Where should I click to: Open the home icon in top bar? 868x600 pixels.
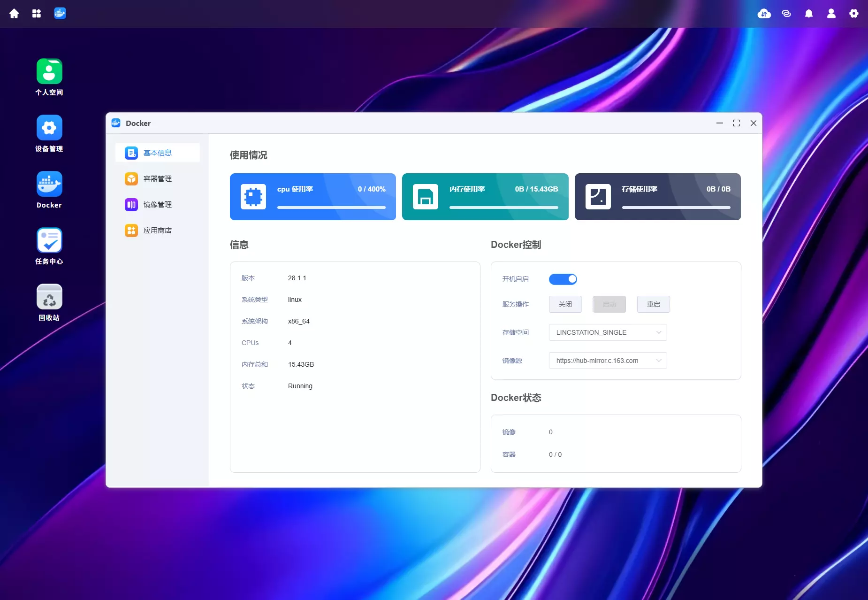point(14,14)
